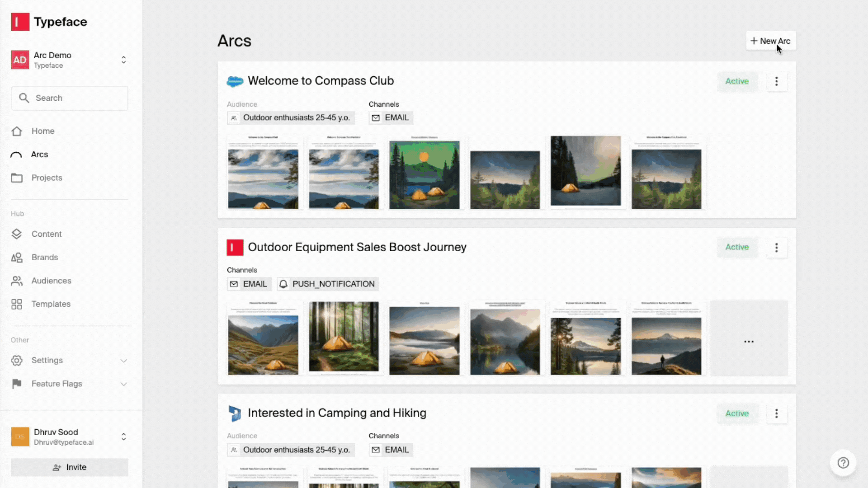This screenshot has width=868, height=488.
Task: Click the Invite button
Action: [x=69, y=467]
